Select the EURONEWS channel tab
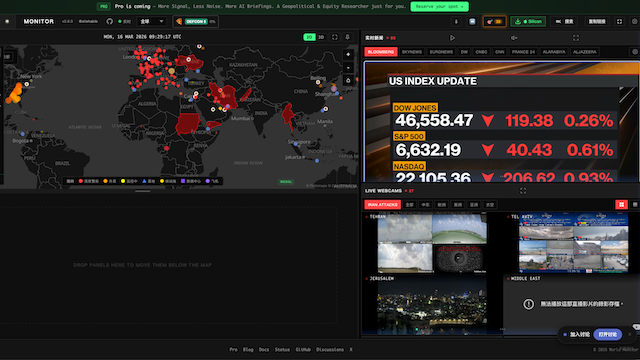This screenshot has height=360, width=640. pyautogui.click(x=441, y=52)
